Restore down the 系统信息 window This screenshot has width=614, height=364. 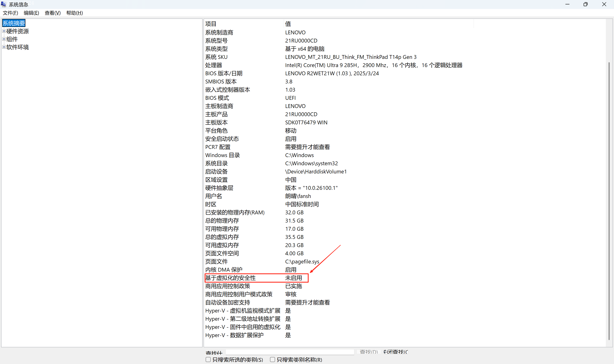click(x=585, y=4)
